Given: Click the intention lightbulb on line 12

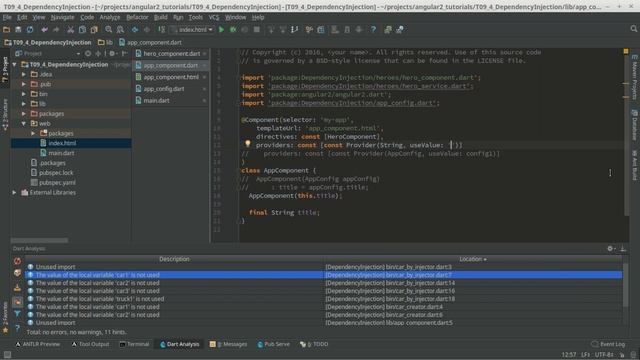Looking at the screenshot, I should [247, 144].
